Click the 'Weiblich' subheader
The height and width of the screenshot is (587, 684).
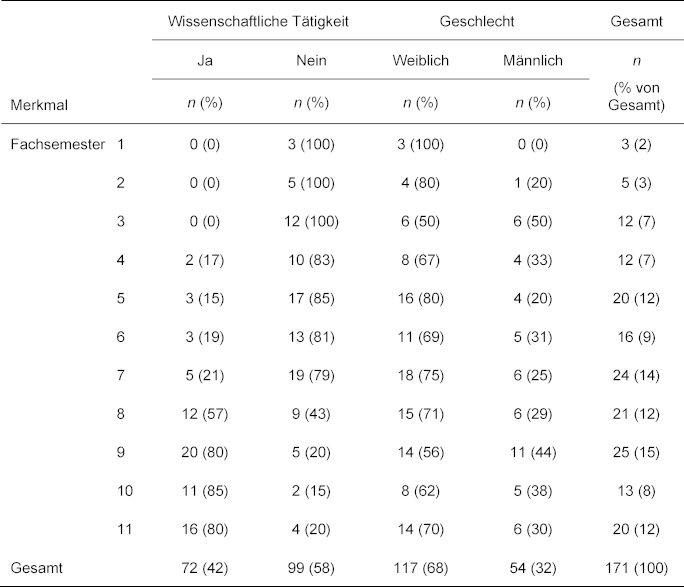420,60
